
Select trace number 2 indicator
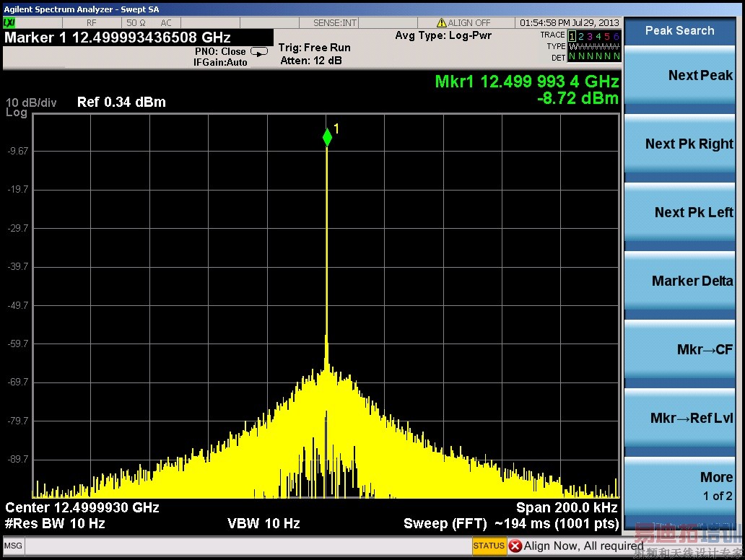click(x=582, y=36)
